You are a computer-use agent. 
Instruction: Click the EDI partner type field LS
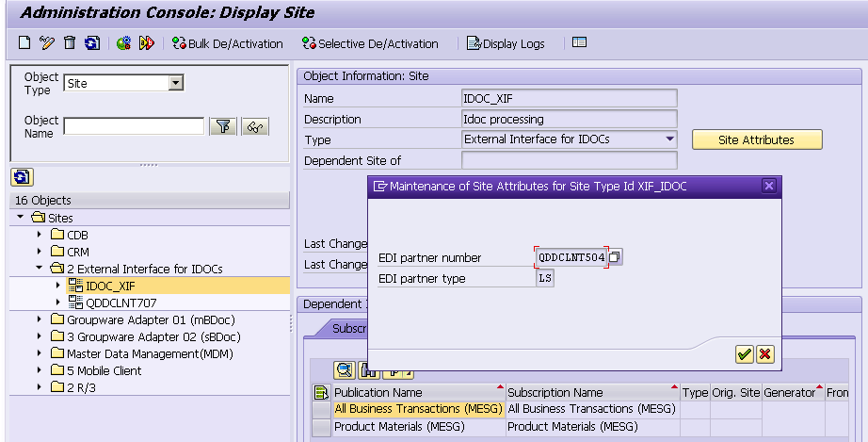(545, 278)
